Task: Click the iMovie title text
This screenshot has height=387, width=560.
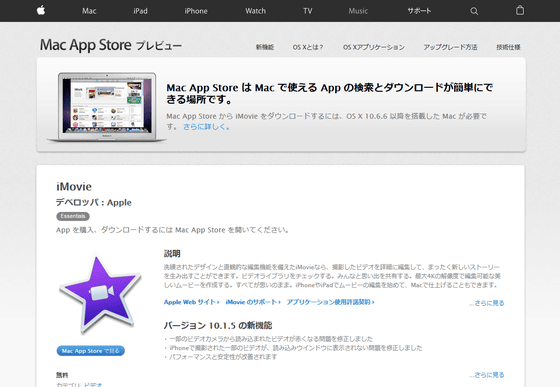Action: click(x=74, y=187)
